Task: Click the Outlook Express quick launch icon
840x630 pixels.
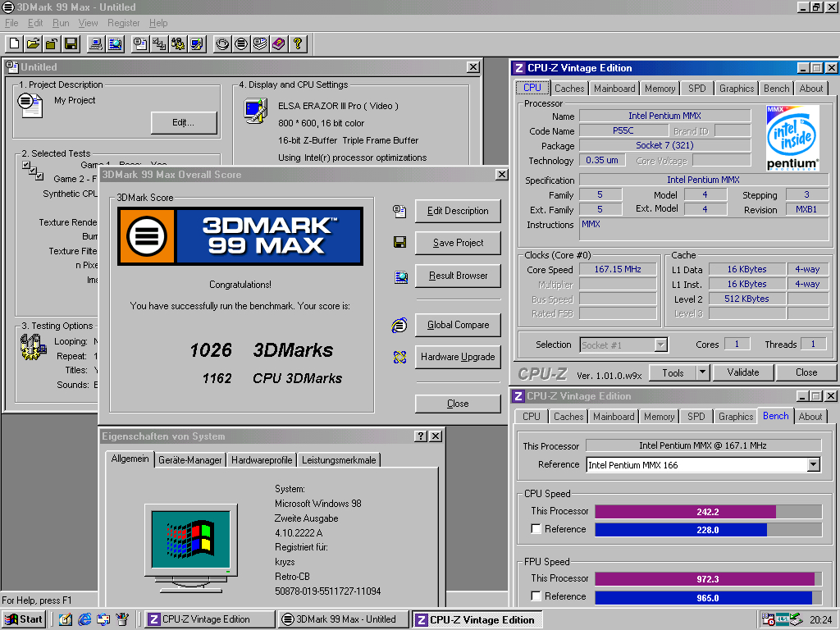Action: [x=103, y=619]
